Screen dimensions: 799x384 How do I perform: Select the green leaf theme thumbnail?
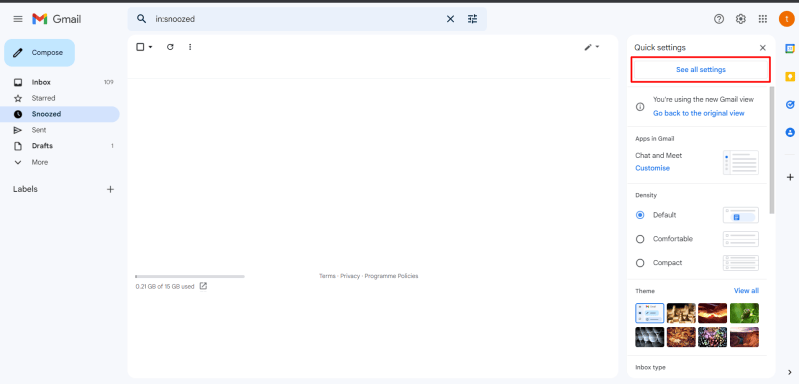click(744, 313)
